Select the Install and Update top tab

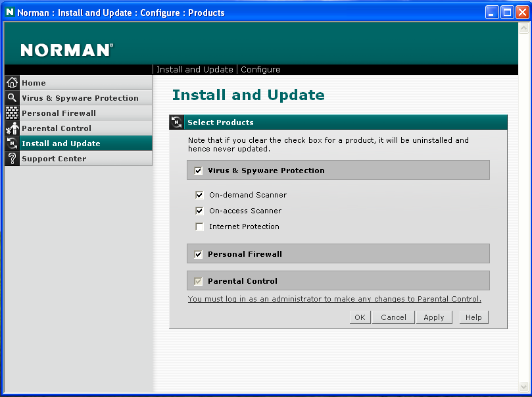[x=195, y=70]
